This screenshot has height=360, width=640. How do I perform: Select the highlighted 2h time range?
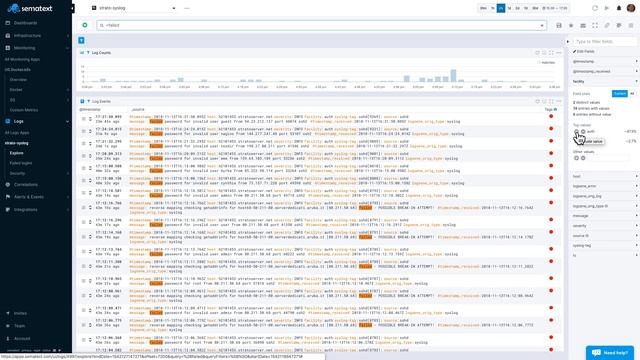pos(501,8)
